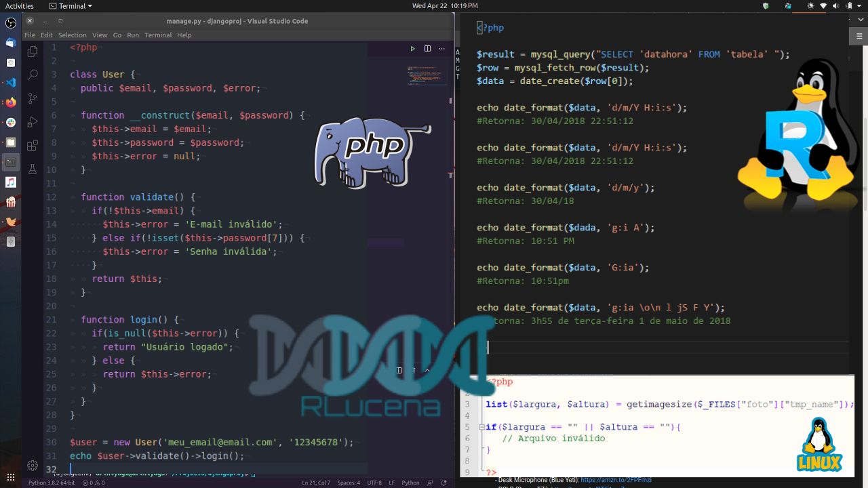
Task: Split the terminal panel
Action: pos(399,371)
